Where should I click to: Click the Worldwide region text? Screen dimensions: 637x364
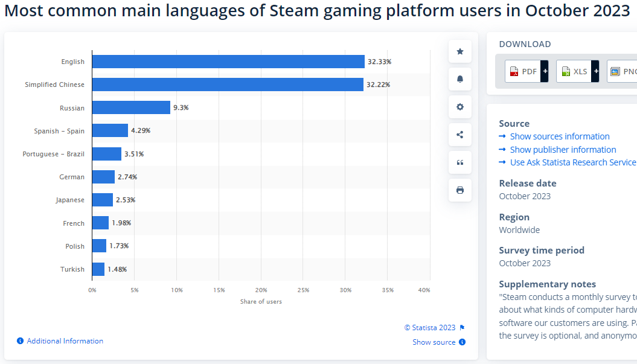pyautogui.click(x=519, y=230)
